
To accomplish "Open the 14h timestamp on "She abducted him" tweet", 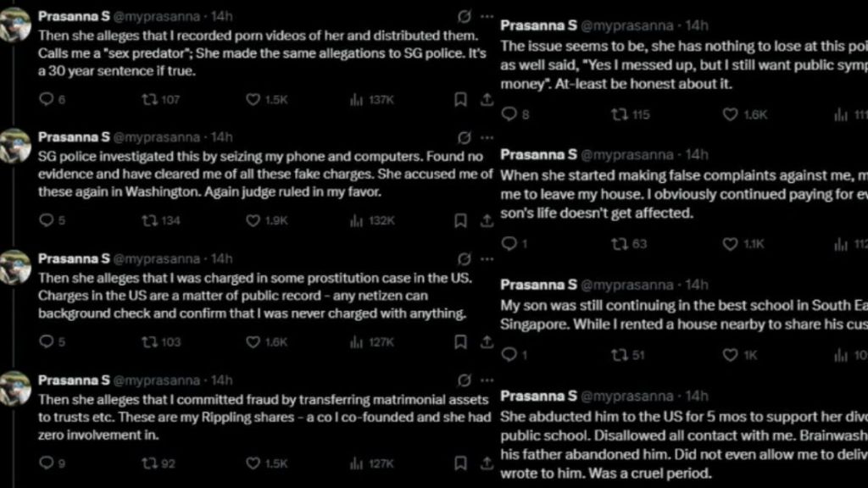I will (696, 396).
